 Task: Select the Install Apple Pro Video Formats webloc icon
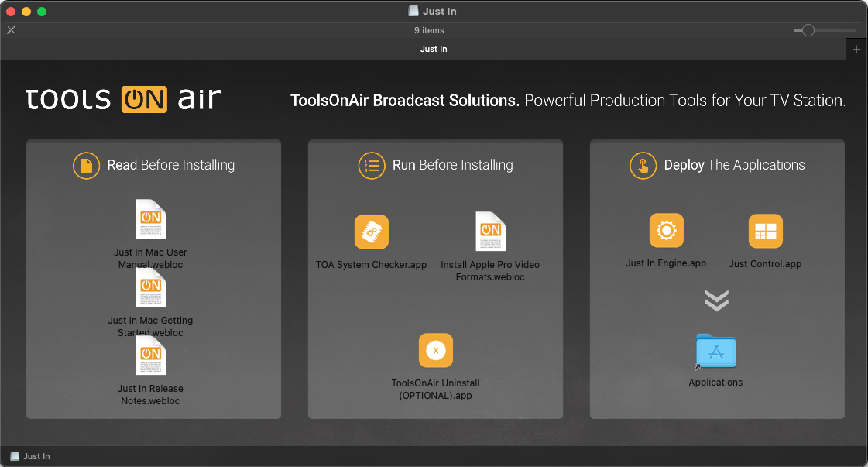tap(490, 232)
